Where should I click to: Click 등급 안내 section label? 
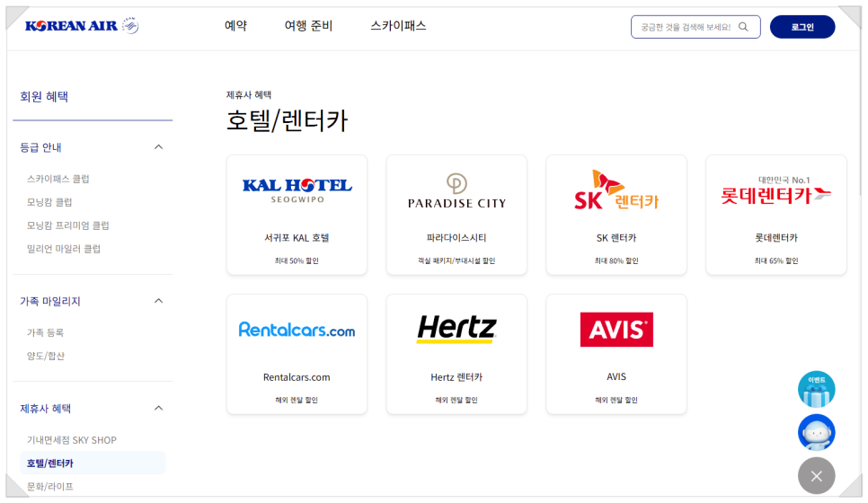40,147
